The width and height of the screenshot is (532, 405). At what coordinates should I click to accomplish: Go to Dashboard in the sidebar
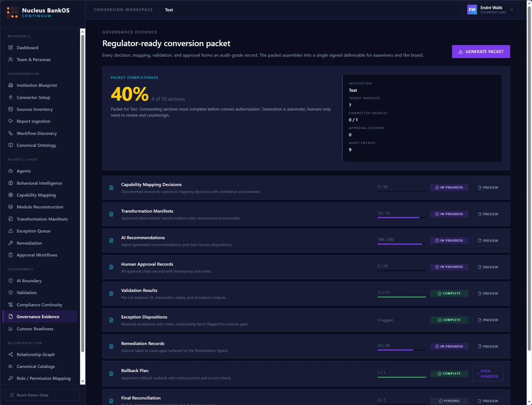[40, 48]
